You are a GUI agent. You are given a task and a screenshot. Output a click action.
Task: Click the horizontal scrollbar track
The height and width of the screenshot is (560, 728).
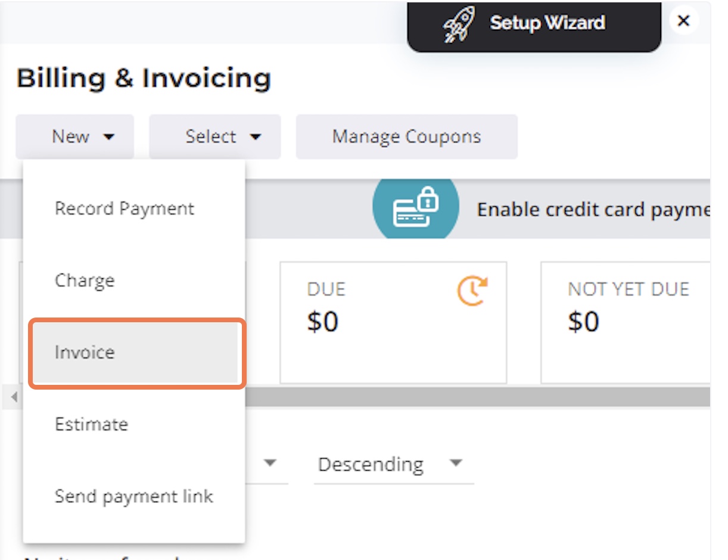(477, 397)
